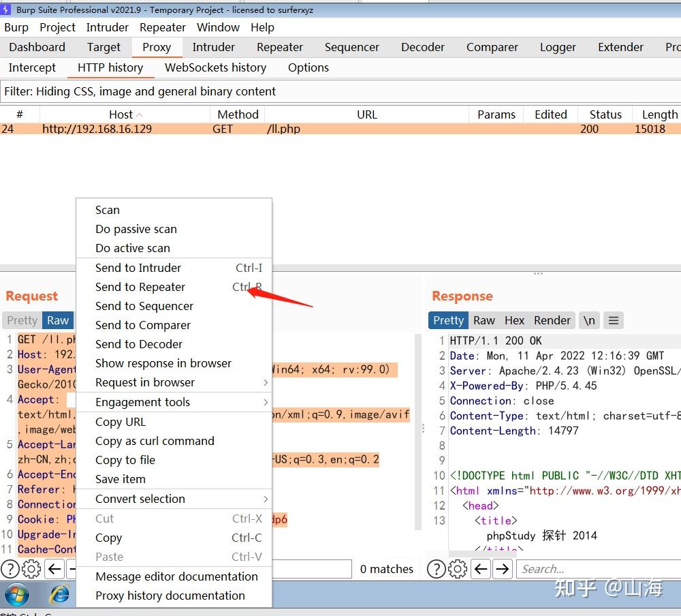Open response search help icon
This screenshot has height=616, width=681.
tap(436, 569)
